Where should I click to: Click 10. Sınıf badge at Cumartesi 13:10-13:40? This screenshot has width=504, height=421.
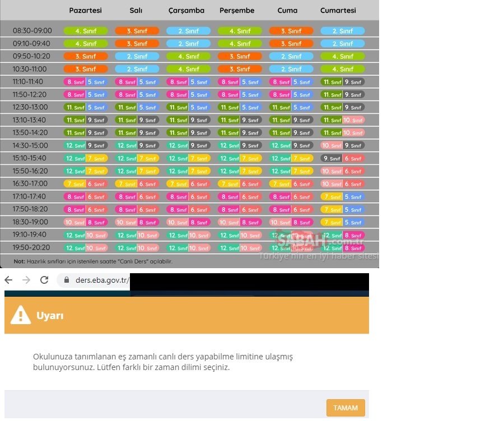pyautogui.click(x=353, y=120)
